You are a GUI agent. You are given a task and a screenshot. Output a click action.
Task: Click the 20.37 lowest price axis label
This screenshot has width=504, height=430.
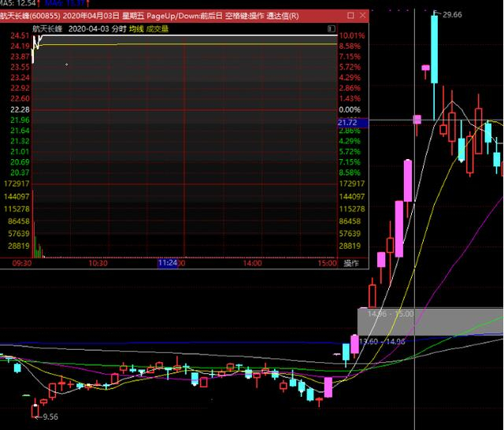point(20,173)
